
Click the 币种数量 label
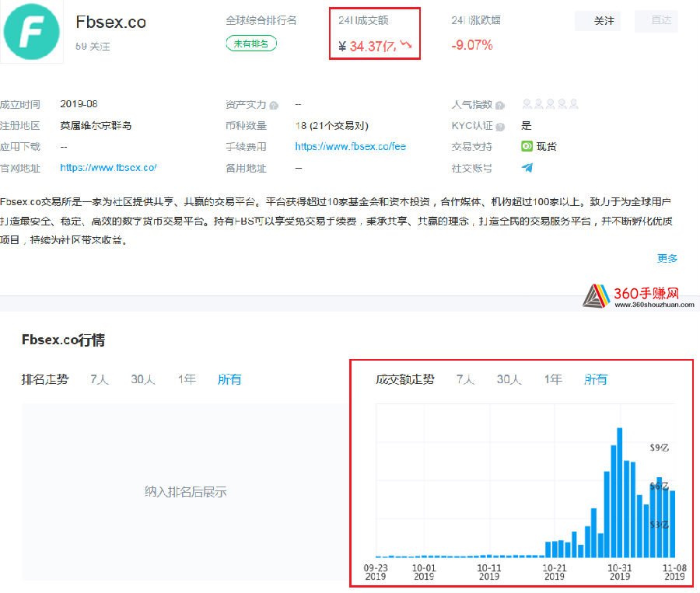(x=246, y=125)
